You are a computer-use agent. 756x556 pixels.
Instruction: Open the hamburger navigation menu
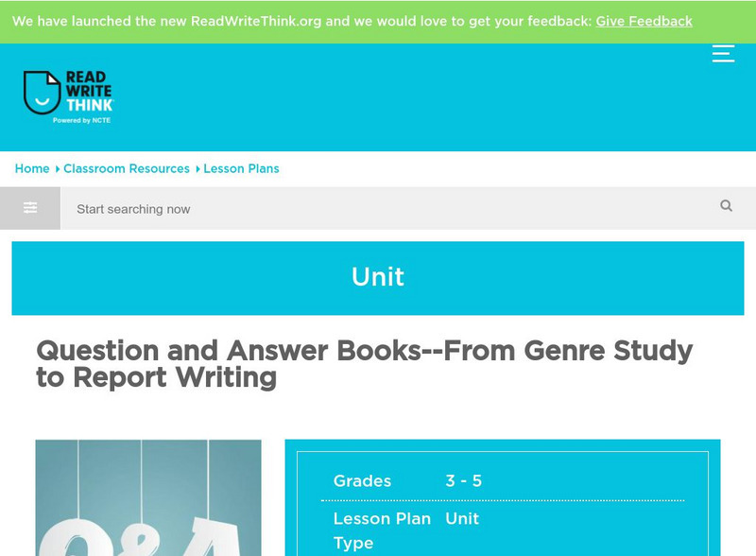pos(723,53)
